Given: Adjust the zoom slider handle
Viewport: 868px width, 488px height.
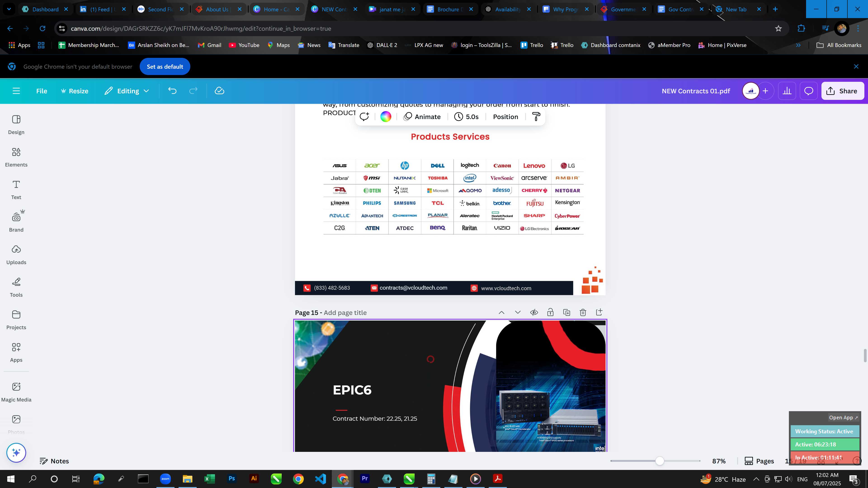Looking at the screenshot, I should 660,461.
